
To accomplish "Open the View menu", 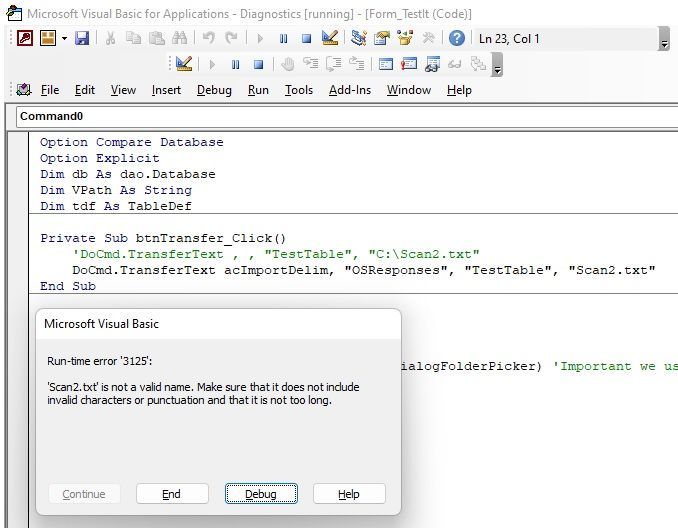I will pos(123,90).
